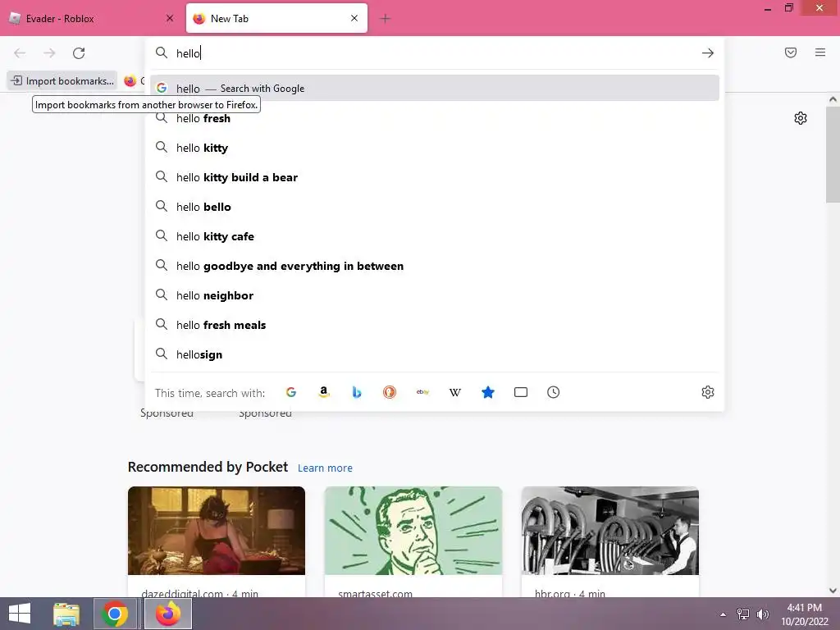Image resolution: width=840 pixels, height=630 pixels.
Task: Choose the 'hello fresh meals' suggestion
Action: [435, 325]
